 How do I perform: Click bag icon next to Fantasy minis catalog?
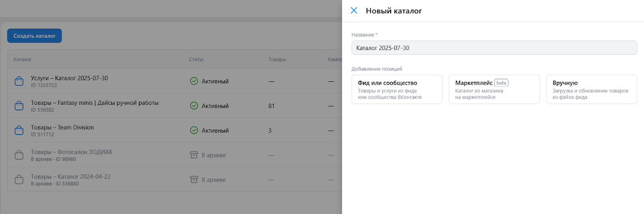[19, 106]
